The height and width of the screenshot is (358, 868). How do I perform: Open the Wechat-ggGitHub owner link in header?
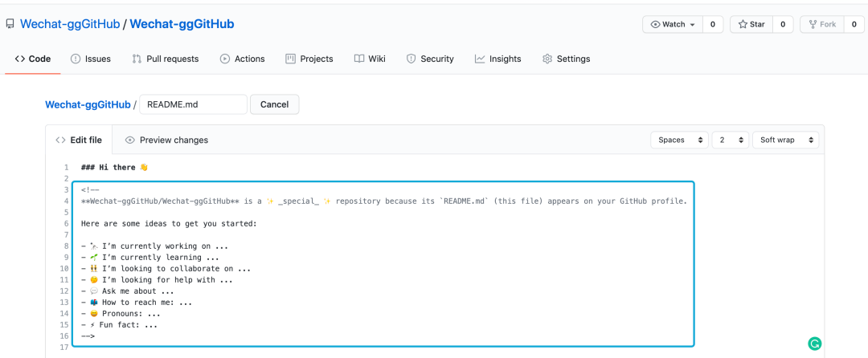pos(70,24)
